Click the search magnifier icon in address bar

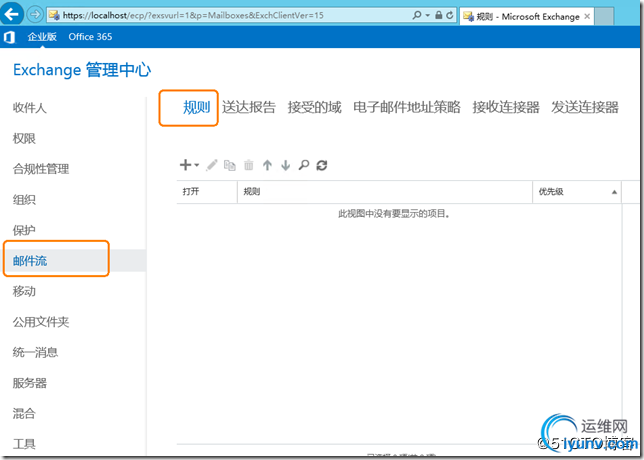(x=416, y=15)
